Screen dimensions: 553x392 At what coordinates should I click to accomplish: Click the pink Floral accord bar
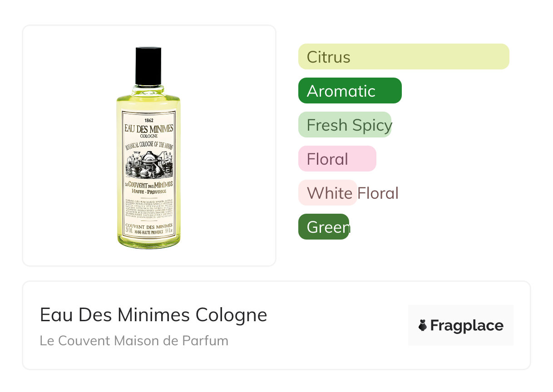(x=337, y=159)
